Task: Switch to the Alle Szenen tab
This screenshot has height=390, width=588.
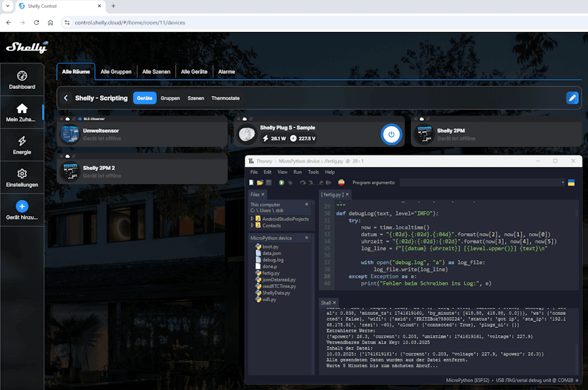Action: (156, 72)
